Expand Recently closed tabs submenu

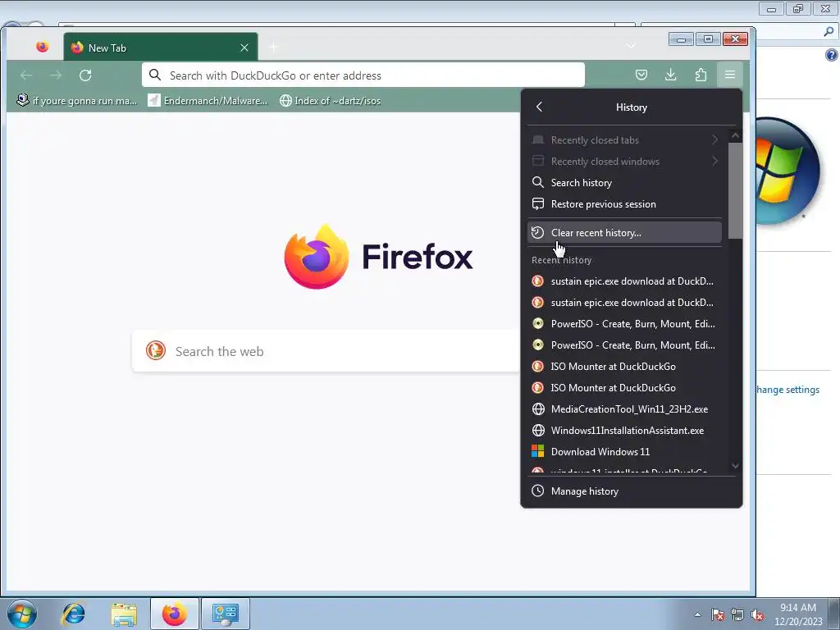[624, 139]
